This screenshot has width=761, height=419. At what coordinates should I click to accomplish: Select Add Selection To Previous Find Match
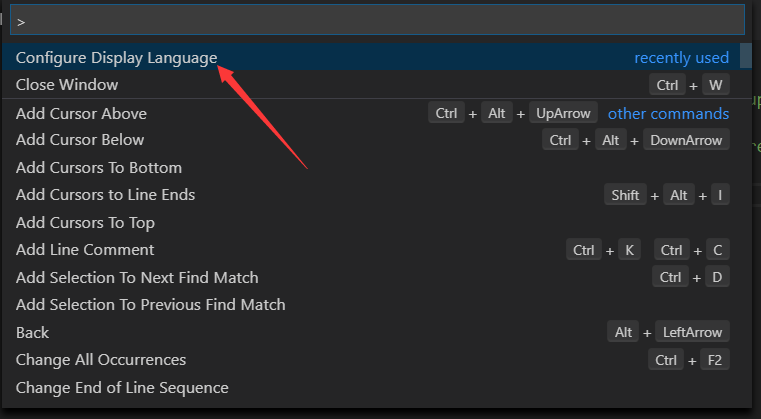tap(150, 305)
